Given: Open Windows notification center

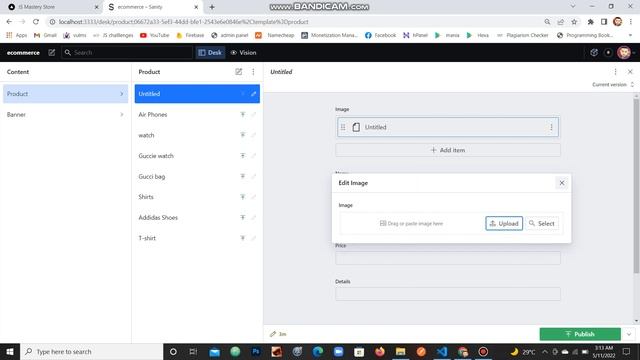Looking at the screenshot, I should tap(627, 351).
